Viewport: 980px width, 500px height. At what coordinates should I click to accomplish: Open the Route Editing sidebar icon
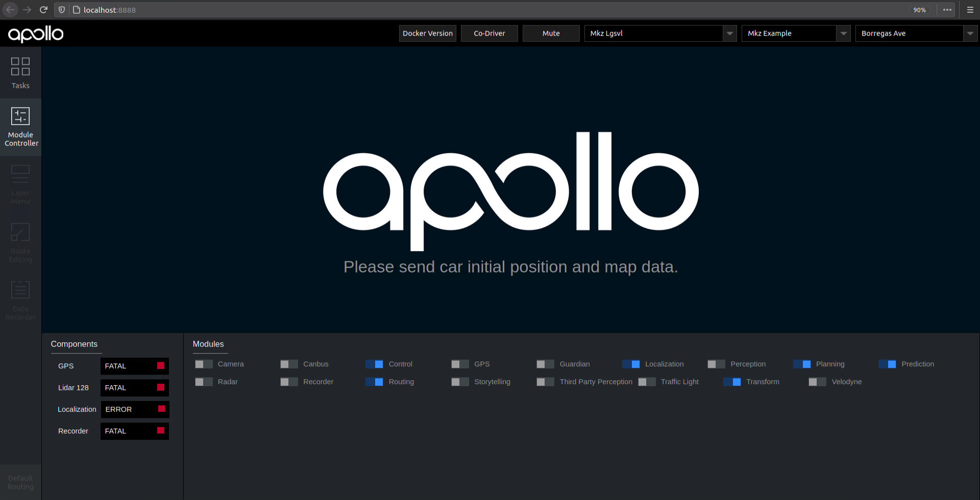(x=20, y=243)
